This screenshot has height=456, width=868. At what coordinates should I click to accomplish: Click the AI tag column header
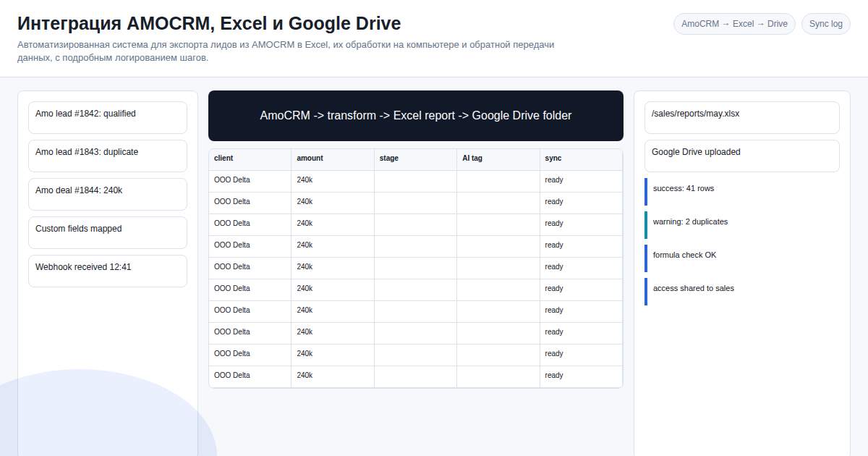click(498, 160)
